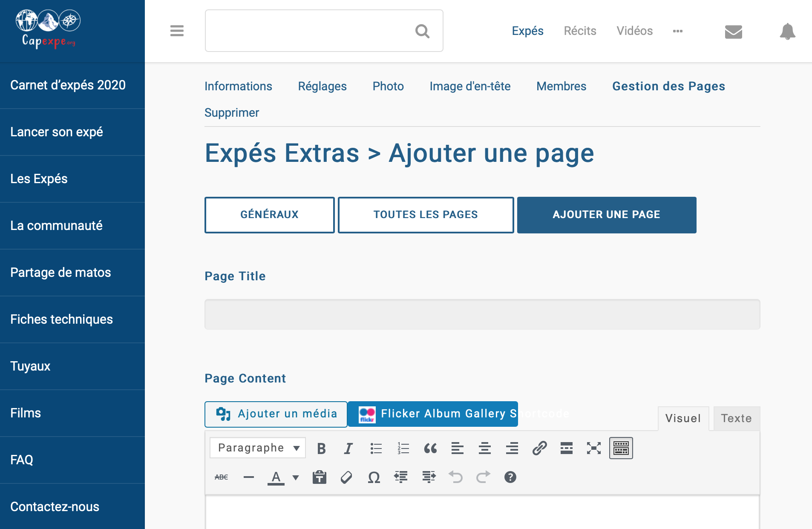
Task: Align text right
Action: (x=512, y=448)
